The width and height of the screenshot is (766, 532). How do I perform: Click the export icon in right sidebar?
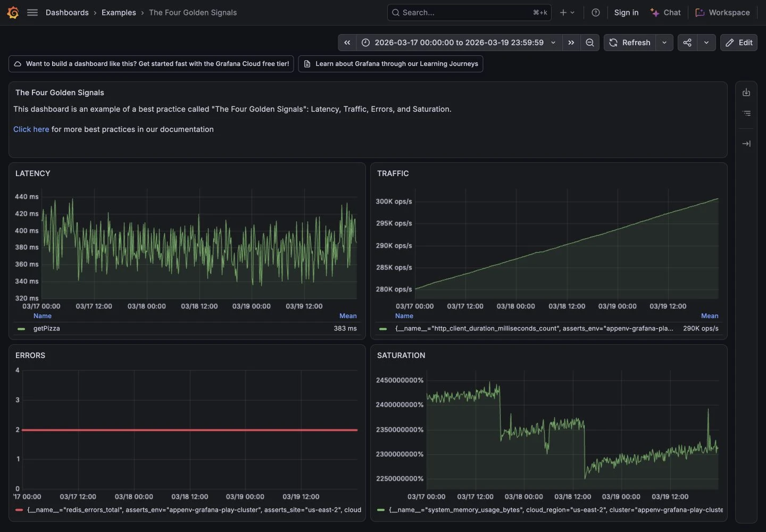[x=746, y=93]
